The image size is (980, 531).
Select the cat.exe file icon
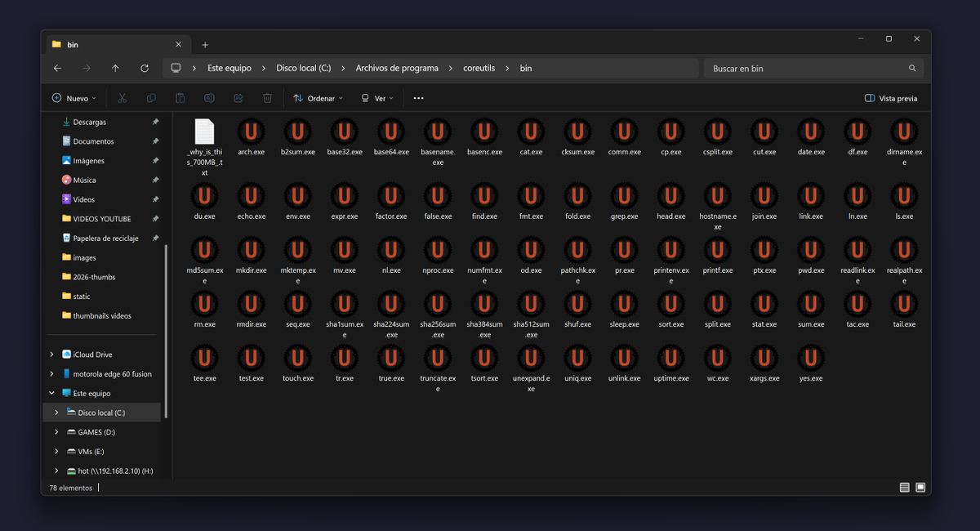click(x=531, y=132)
